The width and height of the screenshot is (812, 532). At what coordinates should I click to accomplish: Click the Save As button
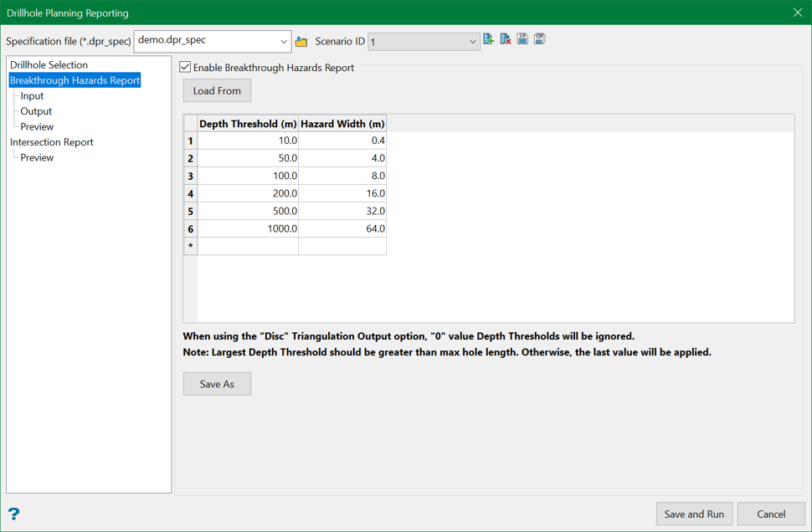(217, 384)
